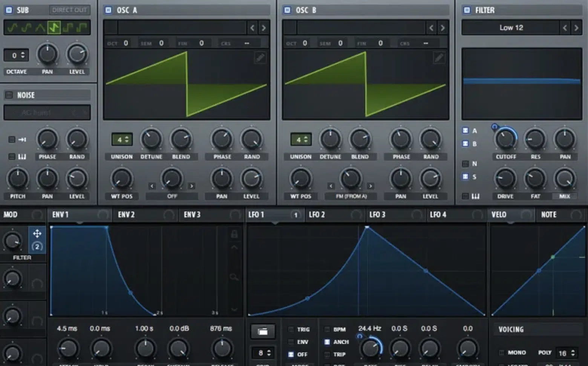Click the LFO rate knob at 24.4 Hz
The height and width of the screenshot is (366, 588).
(371, 348)
